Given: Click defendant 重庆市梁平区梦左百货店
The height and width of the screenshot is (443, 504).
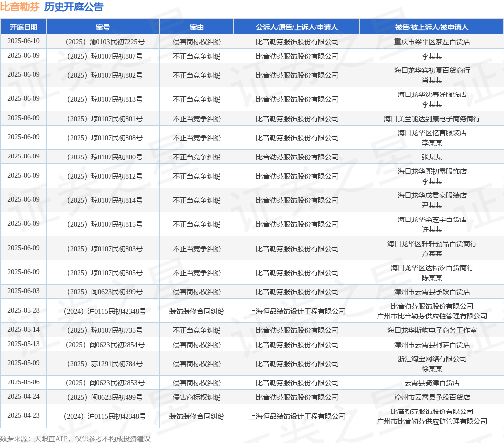Looking at the screenshot, I should pyautogui.click(x=432, y=42).
